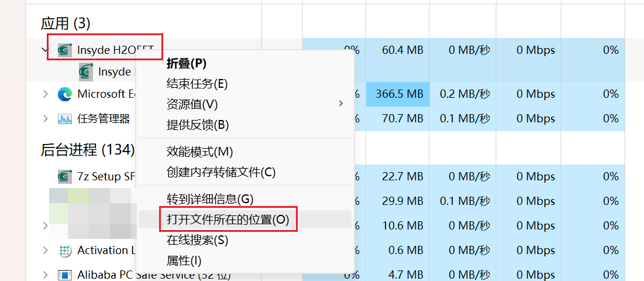This screenshot has width=644, height=281.
Task: Click the Insyde H2OFFT process name
Action: [115, 50]
